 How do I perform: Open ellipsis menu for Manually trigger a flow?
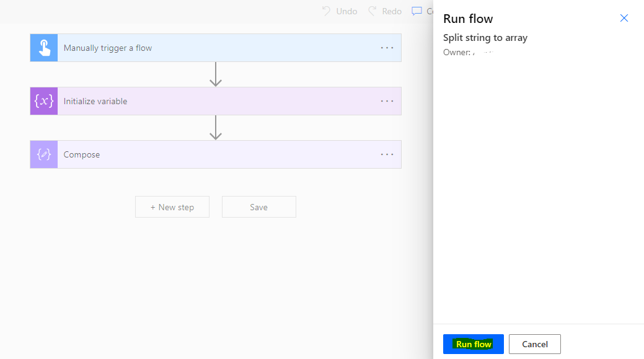(387, 48)
